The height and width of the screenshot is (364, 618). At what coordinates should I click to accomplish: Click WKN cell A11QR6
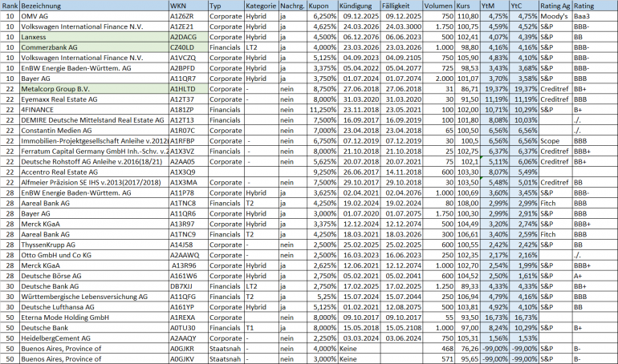tap(189, 214)
